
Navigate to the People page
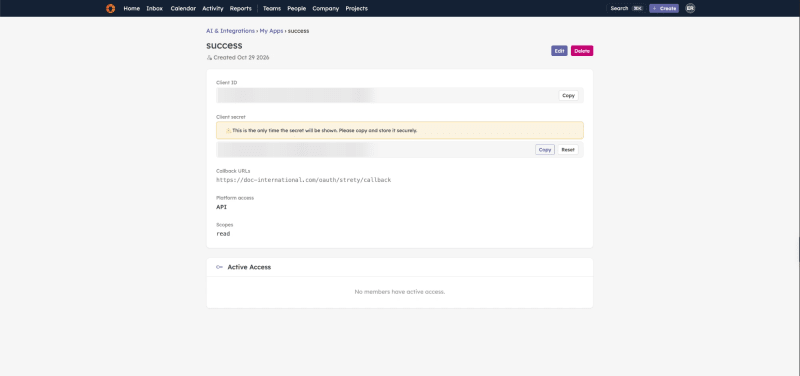click(296, 8)
